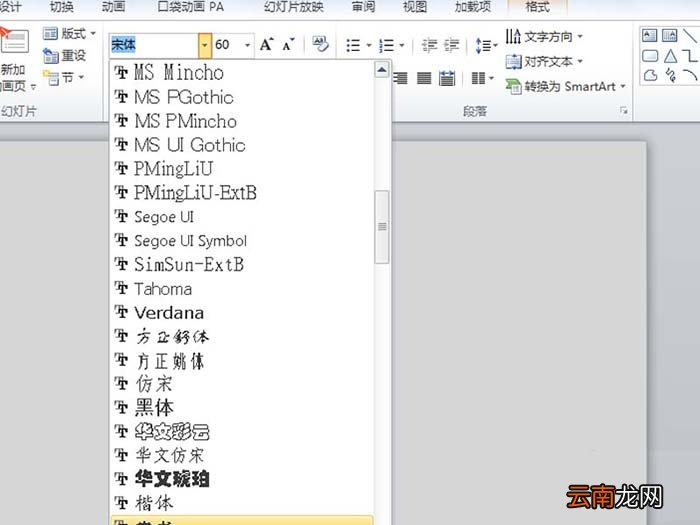
Task: Click the font list scrollbar thumb
Action: click(382, 227)
